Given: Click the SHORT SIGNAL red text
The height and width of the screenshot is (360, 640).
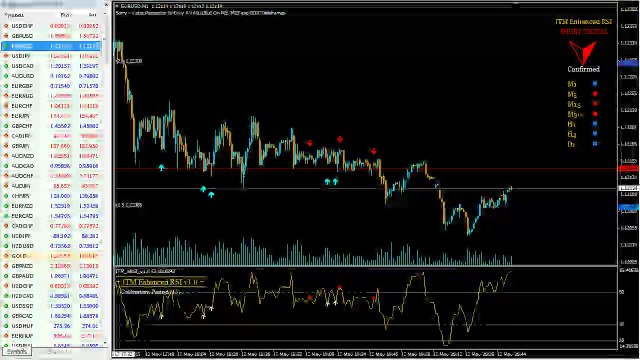Looking at the screenshot, I should (x=584, y=31).
